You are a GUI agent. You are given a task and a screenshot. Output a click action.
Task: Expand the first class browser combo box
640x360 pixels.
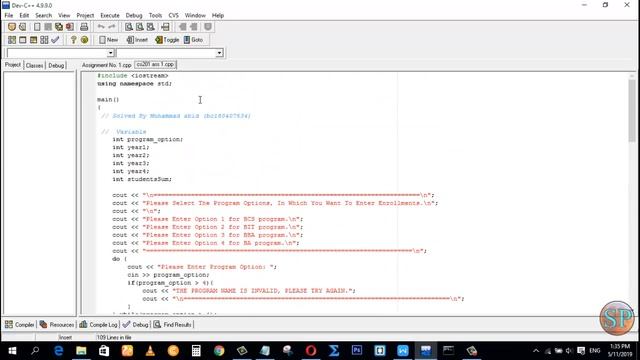pos(111,53)
